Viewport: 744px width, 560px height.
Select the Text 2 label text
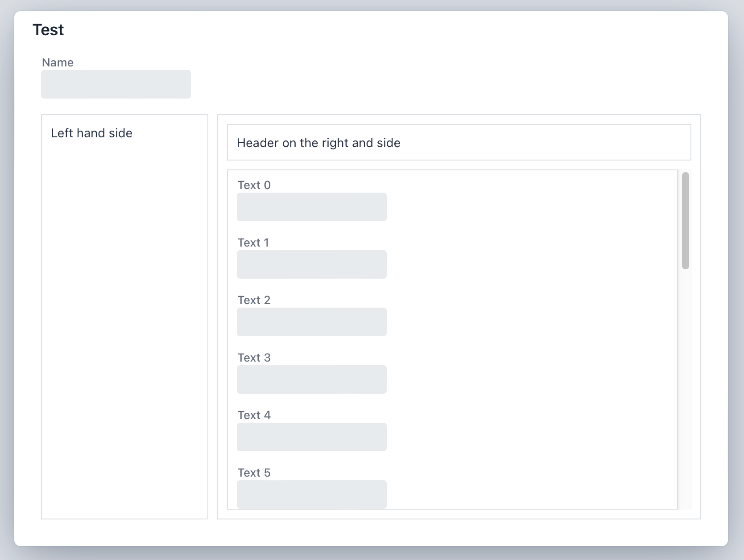click(x=254, y=300)
